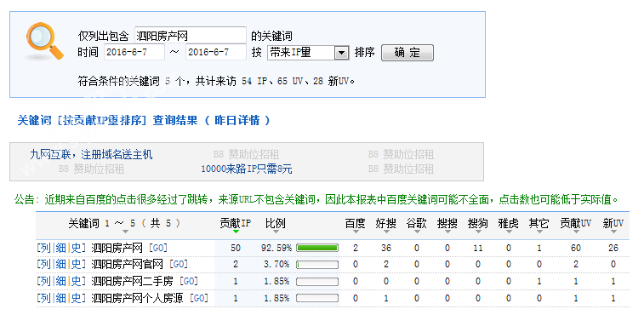644x315 pixels.
Task: Open 10000来路IP只需8元 ad link
Action: pyautogui.click(x=247, y=169)
